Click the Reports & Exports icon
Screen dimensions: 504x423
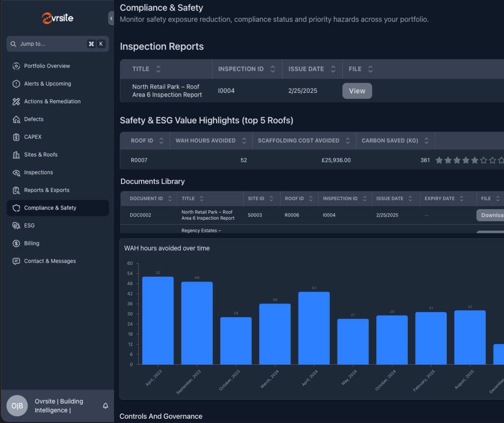point(16,190)
